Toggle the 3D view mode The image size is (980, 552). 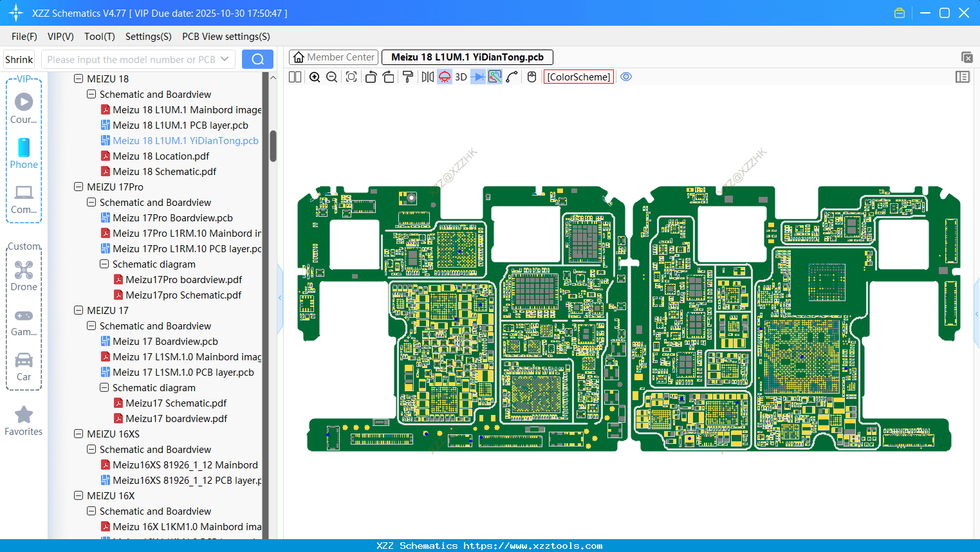[461, 77]
